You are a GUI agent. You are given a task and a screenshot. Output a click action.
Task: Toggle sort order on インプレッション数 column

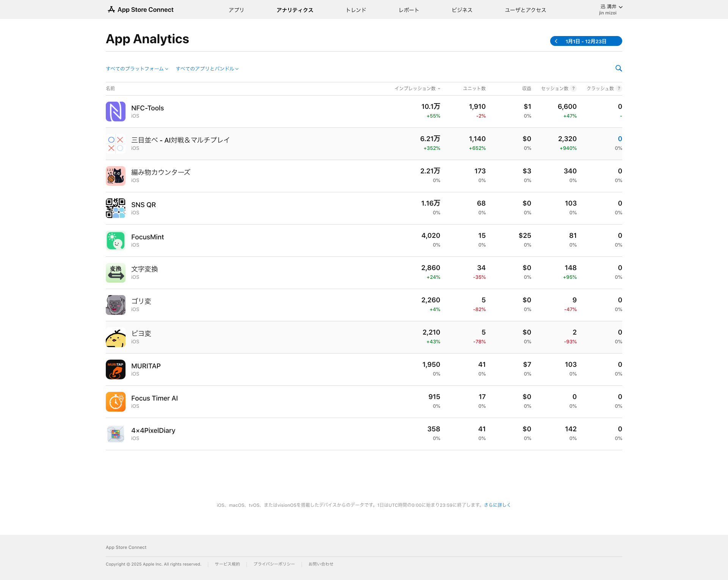(x=417, y=88)
